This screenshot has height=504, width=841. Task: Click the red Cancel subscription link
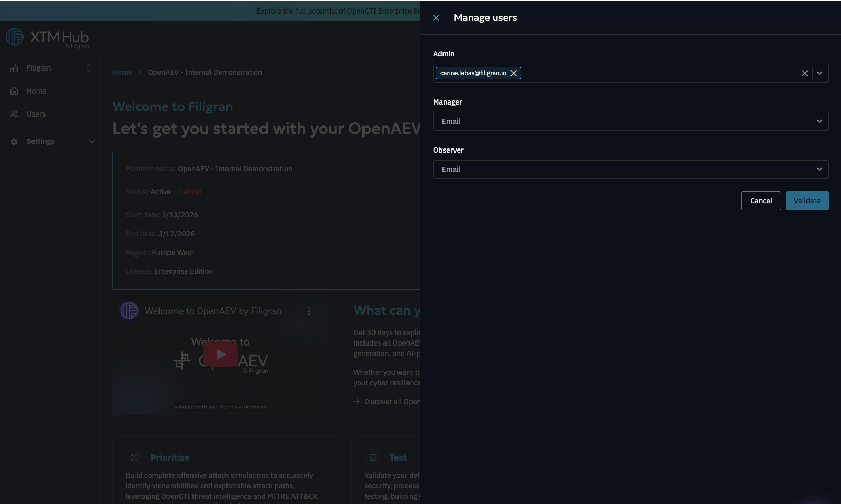190,192
